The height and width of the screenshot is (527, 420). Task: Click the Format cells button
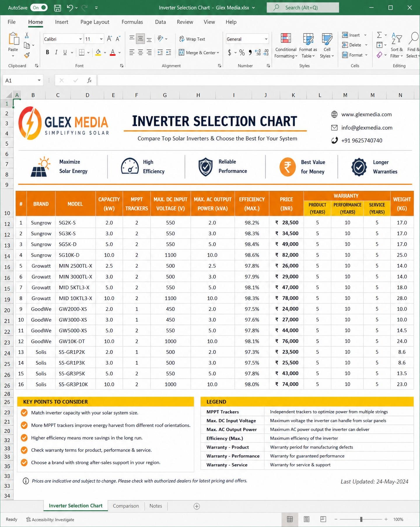tap(355, 55)
